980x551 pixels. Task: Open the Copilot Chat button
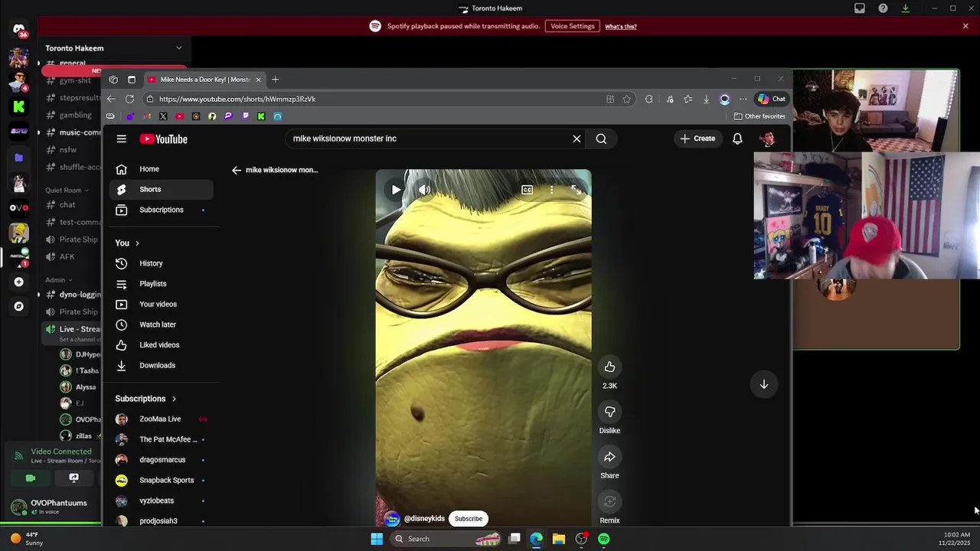coord(771,99)
